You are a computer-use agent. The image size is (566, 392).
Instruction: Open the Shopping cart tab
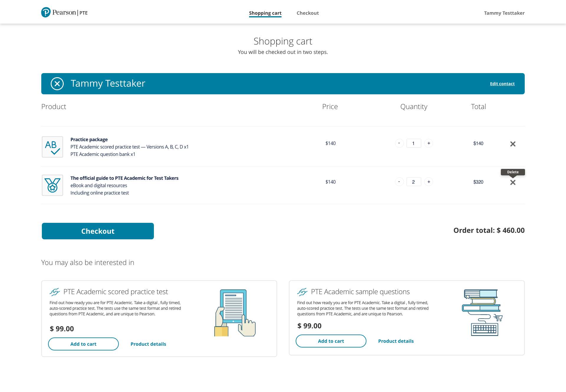265,13
